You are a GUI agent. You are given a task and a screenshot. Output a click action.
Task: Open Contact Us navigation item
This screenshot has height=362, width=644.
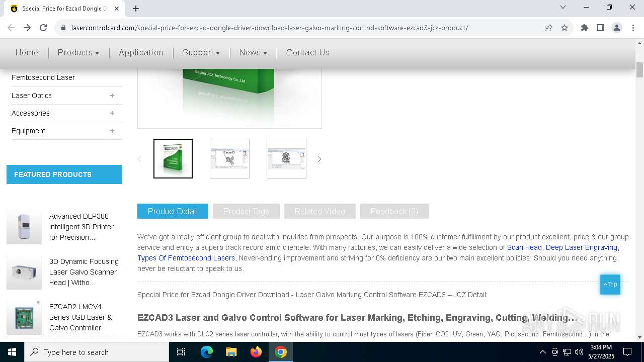pyautogui.click(x=308, y=52)
